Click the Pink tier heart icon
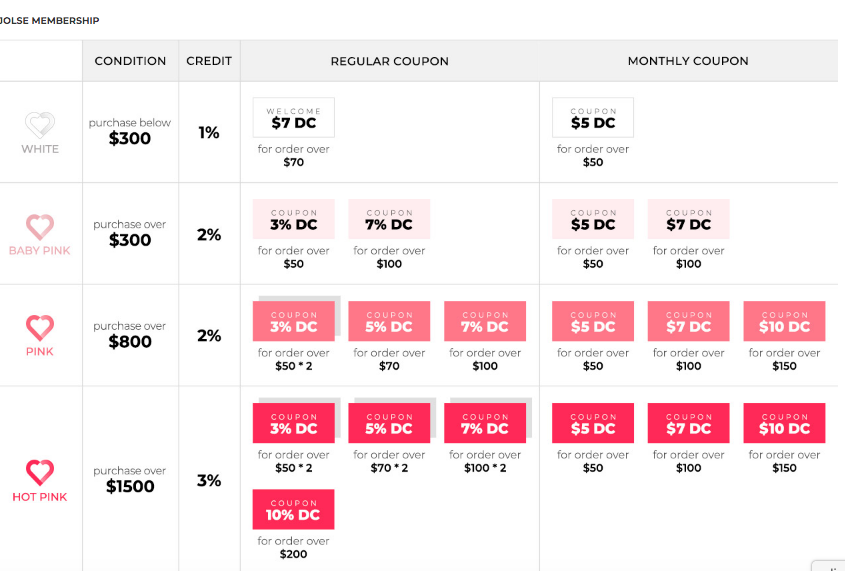845x571 pixels. (x=40, y=328)
